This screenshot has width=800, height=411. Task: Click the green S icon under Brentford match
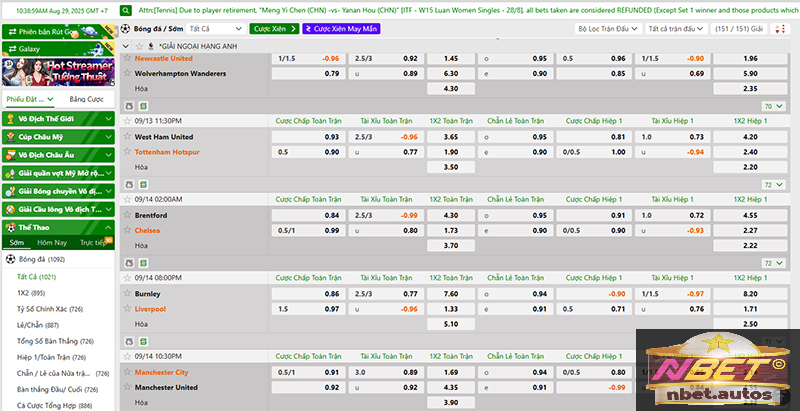click(141, 263)
